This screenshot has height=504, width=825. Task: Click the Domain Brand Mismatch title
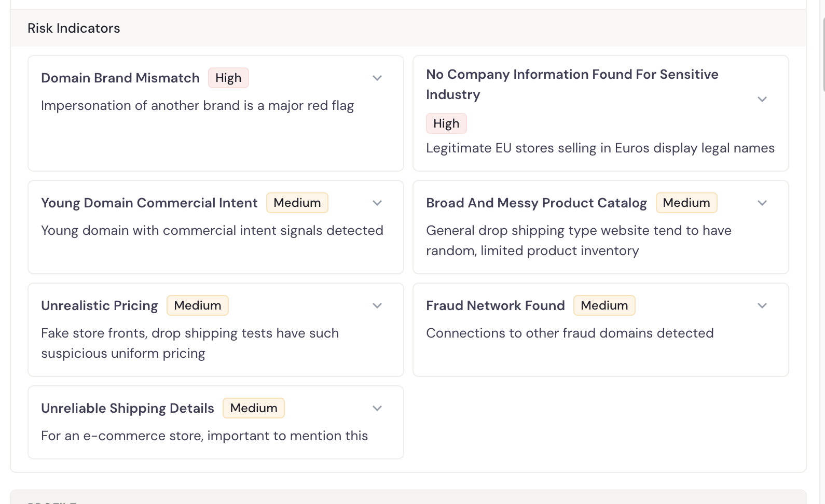[x=120, y=78]
